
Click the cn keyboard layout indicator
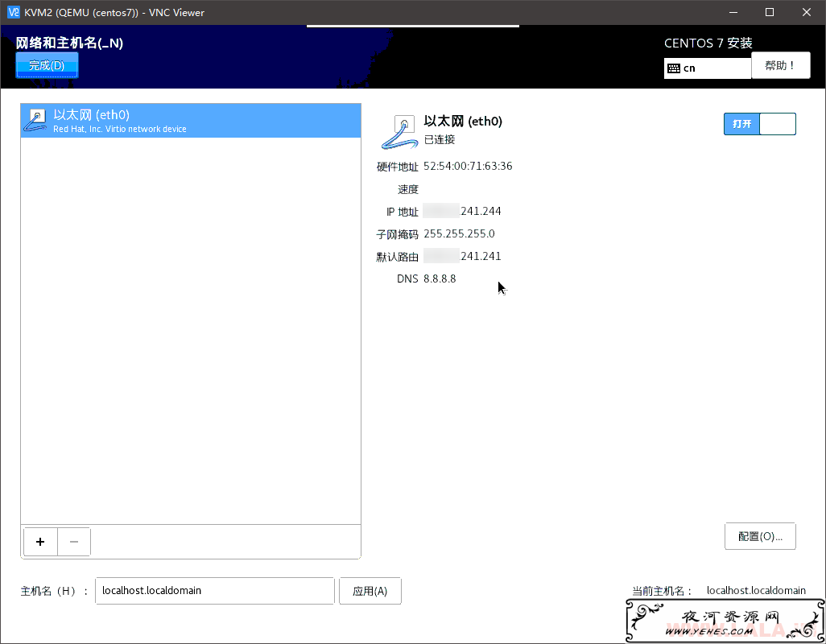click(x=707, y=68)
